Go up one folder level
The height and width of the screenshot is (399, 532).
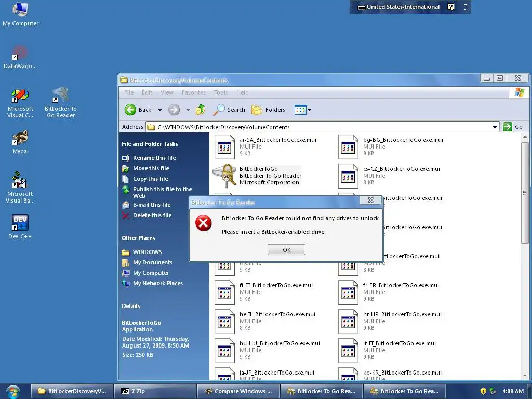[x=201, y=110]
